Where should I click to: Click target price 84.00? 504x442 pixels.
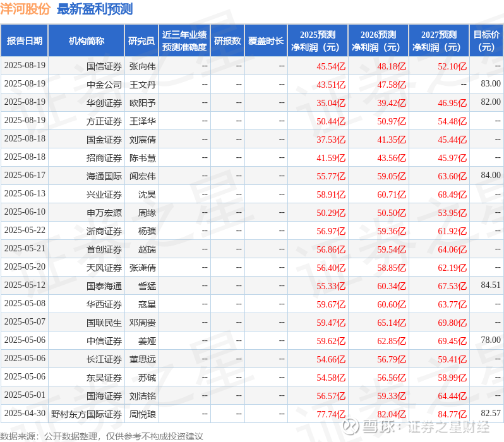tap(491, 175)
